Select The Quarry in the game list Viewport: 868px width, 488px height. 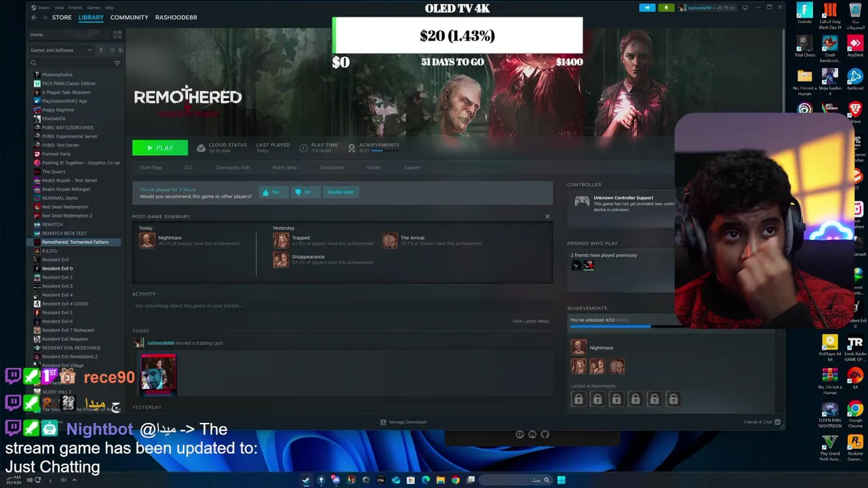click(54, 171)
